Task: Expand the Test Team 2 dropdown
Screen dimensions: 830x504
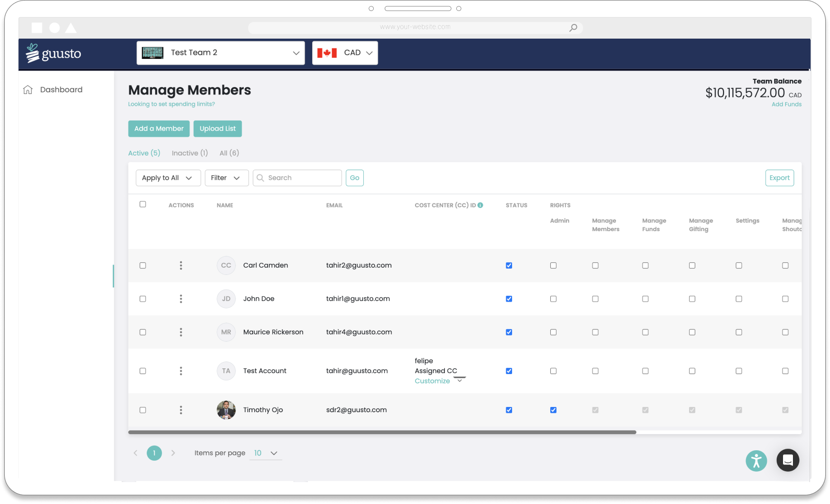Action: [220, 53]
